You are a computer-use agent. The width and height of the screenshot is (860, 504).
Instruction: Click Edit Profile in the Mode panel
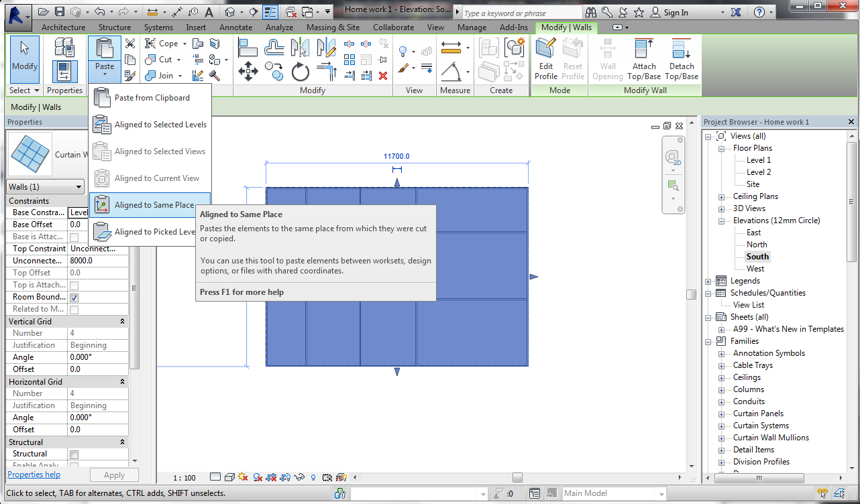pos(545,59)
